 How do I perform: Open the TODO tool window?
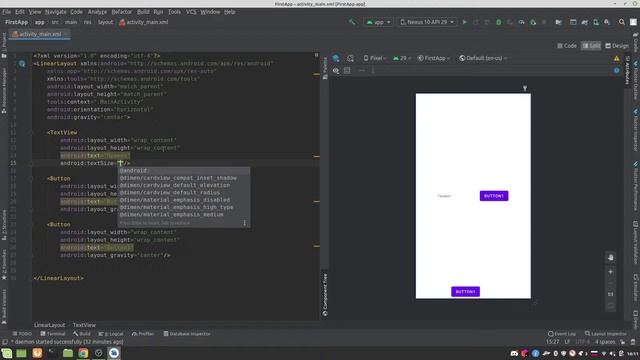tap(22, 333)
